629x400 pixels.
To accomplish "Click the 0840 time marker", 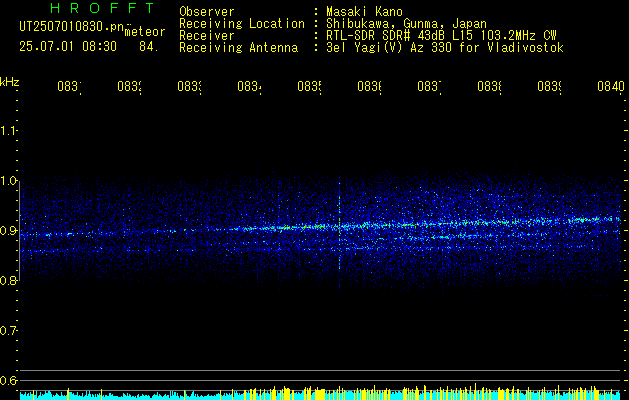I will click(x=611, y=87).
